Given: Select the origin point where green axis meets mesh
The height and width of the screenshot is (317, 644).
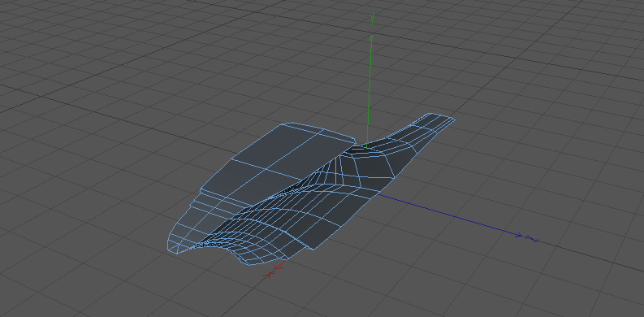Looking at the screenshot, I should pyautogui.click(x=366, y=146).
